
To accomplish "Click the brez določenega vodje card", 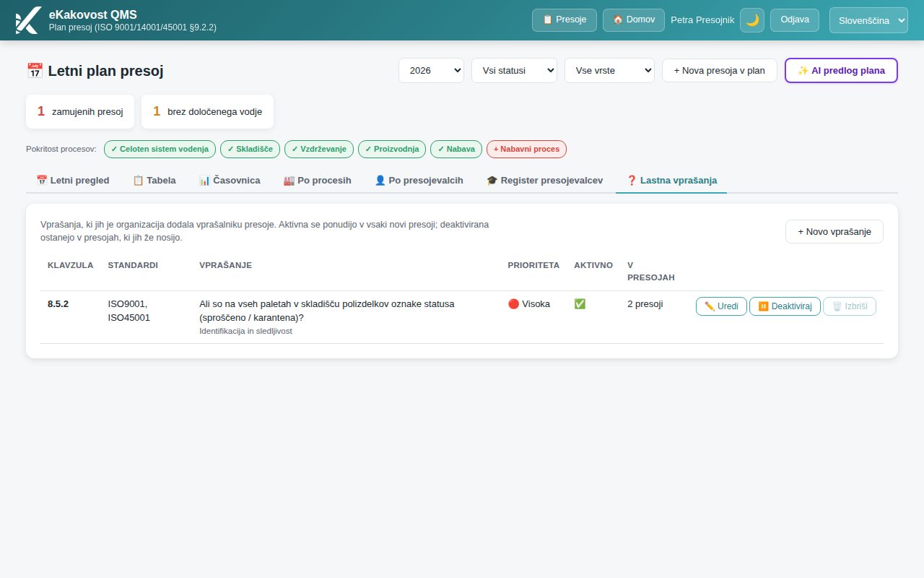I will click(207, 111).
